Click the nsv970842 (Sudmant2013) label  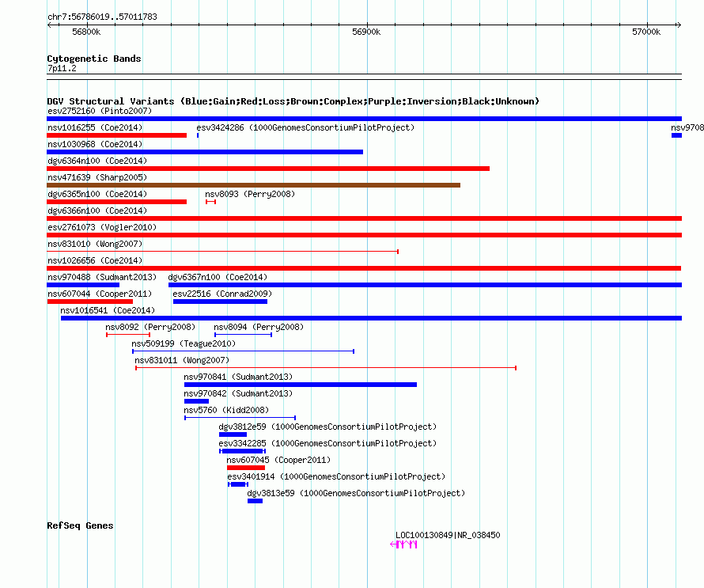coord(238,393)
